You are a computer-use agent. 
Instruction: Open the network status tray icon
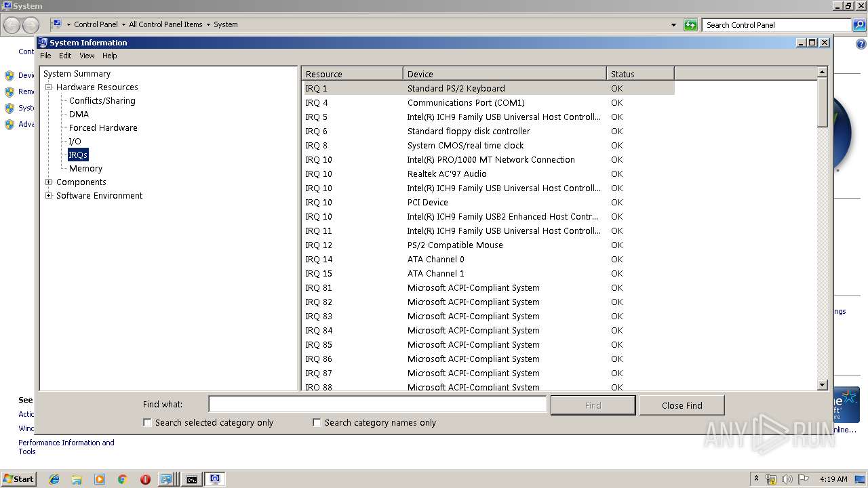click(x=771, y=479)
